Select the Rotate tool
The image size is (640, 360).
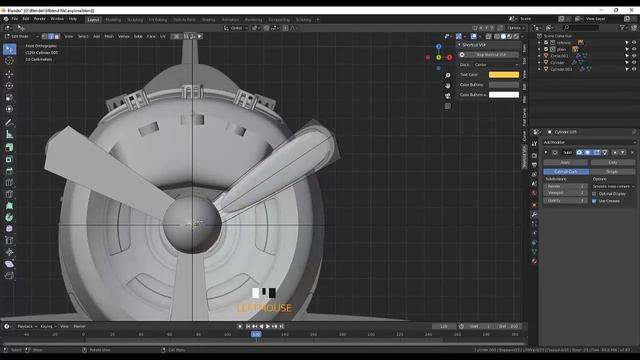pos(9,86)
